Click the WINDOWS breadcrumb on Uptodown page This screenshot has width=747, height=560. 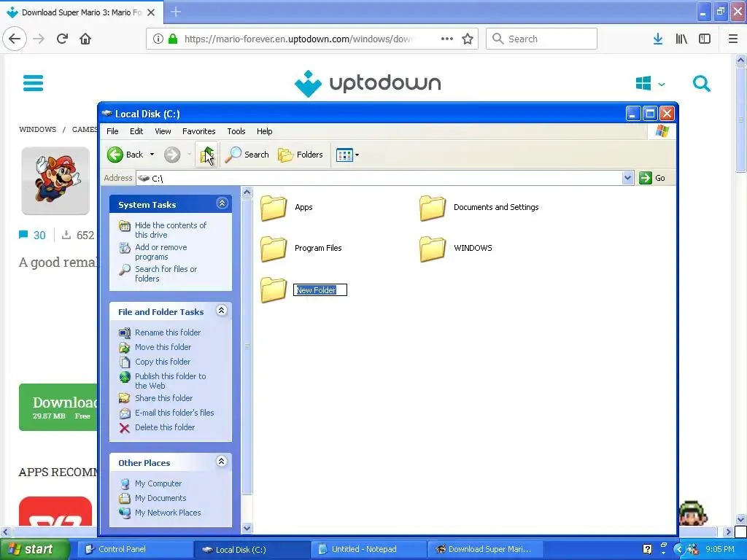38,130
